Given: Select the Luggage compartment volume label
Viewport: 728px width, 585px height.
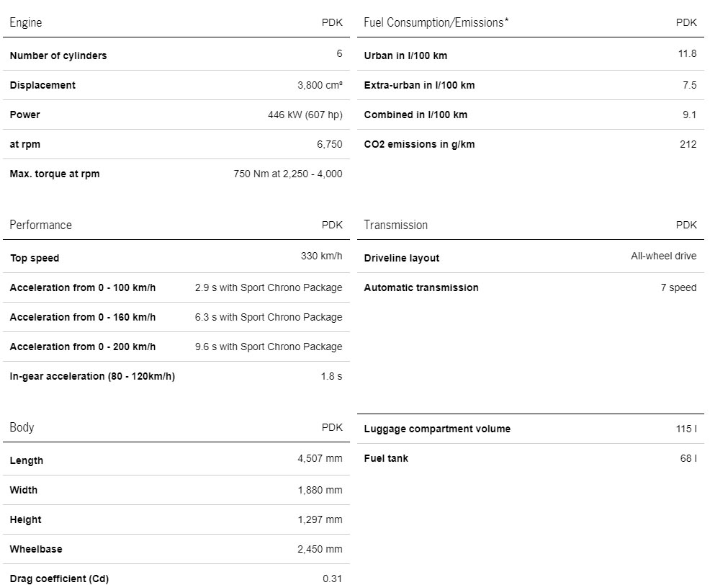Looking at the screenshot, I should coord(437,429).
